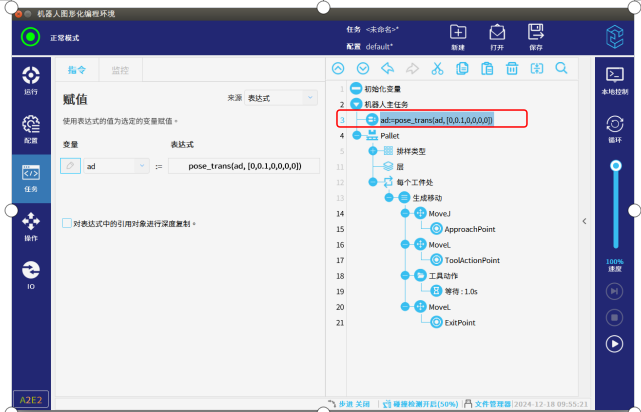Click the pencil edit icon beside variable ad
Image resolution: width=641 pixels, height=412 pixels.
tap(71, 166)
